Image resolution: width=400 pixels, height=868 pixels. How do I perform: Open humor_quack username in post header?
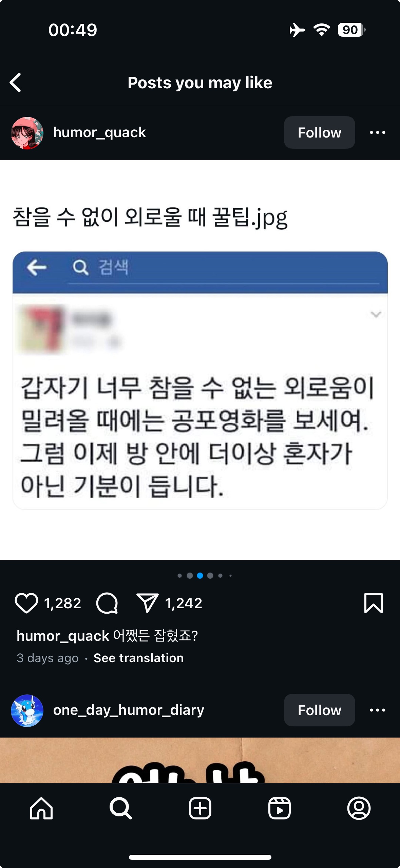click(99, 132)
